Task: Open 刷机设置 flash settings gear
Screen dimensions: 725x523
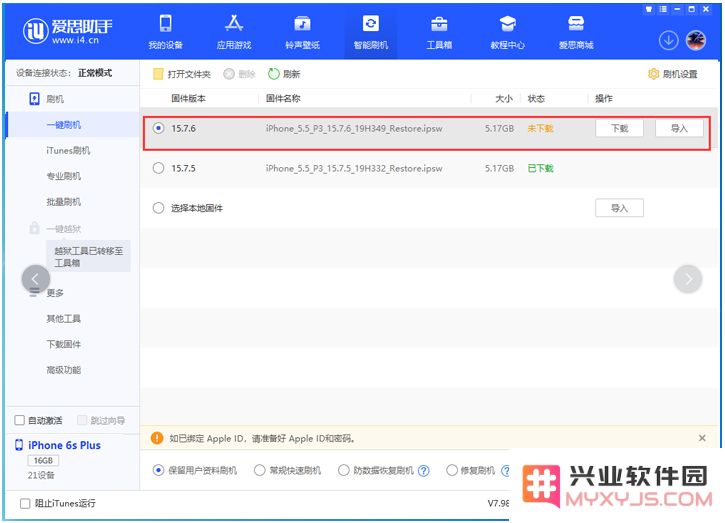Action: click(673, 74)
